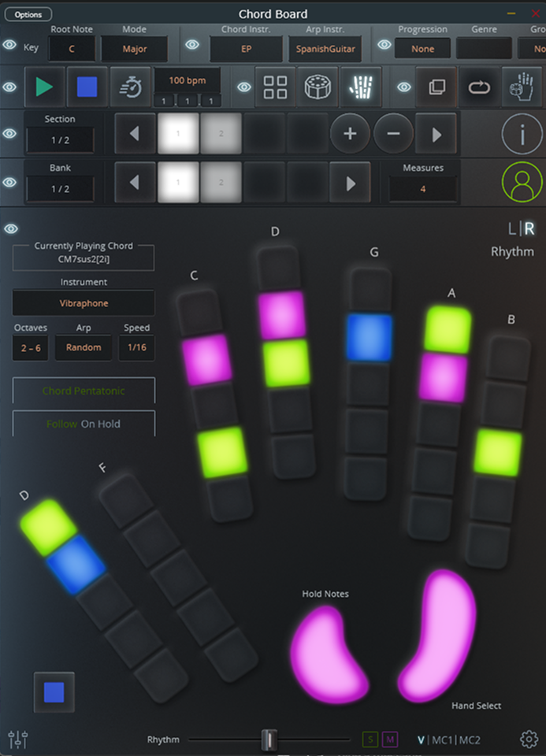
Task: Open the Measures 4 dropdown
Action: point(423,189)
